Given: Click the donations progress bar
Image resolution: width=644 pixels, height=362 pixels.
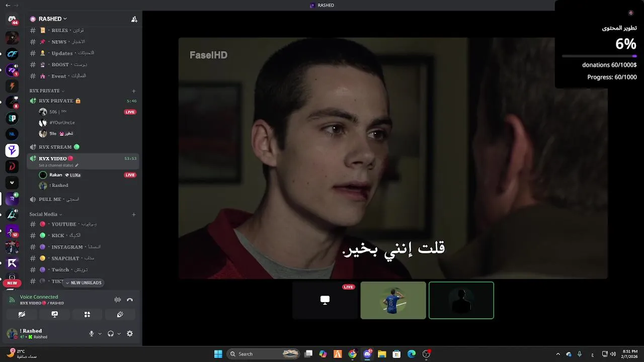Looking at the screenshot, I should pyautogui.click(x=599, y=56).
